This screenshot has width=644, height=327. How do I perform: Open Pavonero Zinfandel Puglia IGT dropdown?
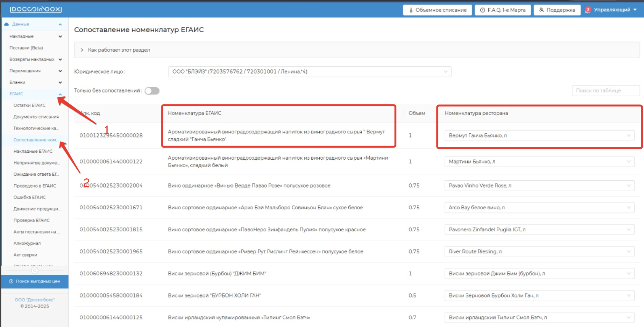pyautogui.click(x=539, y=229)
